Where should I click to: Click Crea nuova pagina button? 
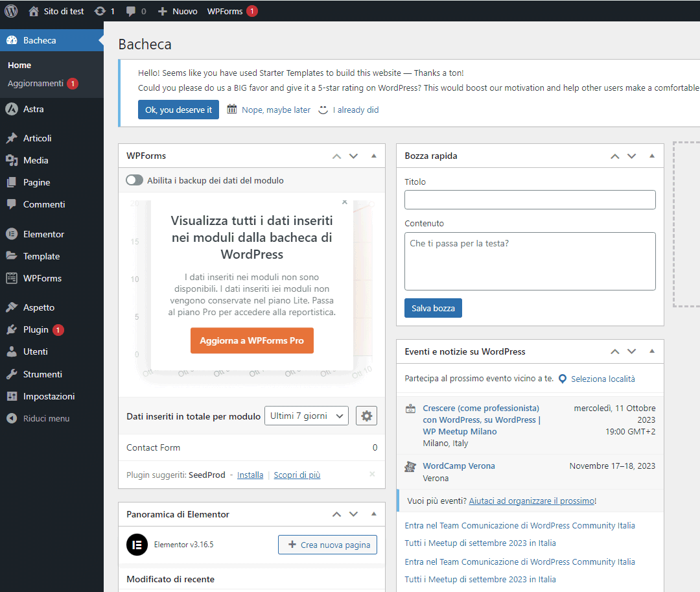pos(328,545)
